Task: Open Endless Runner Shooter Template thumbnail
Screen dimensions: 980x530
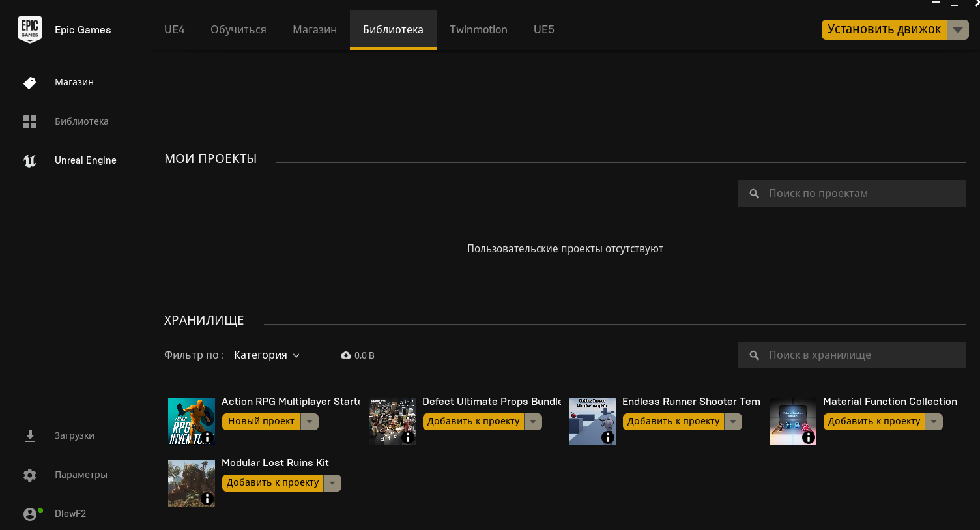Action: click(592, 422)
